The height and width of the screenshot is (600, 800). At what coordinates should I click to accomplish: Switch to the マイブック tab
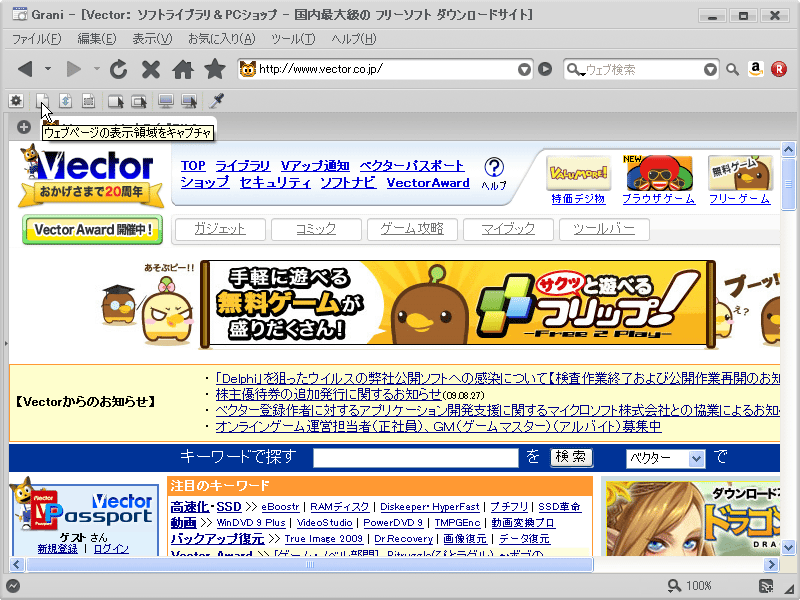point(508,229)
